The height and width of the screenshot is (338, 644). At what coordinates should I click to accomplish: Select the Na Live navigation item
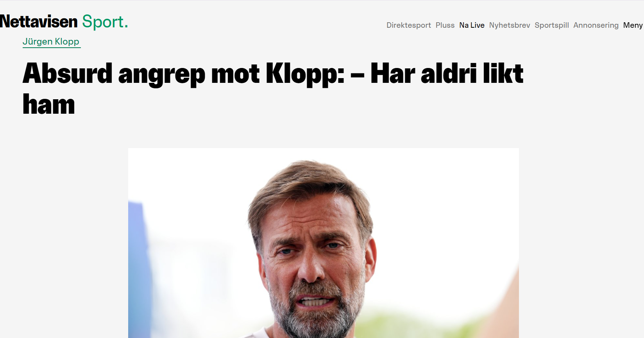(472, 25)
